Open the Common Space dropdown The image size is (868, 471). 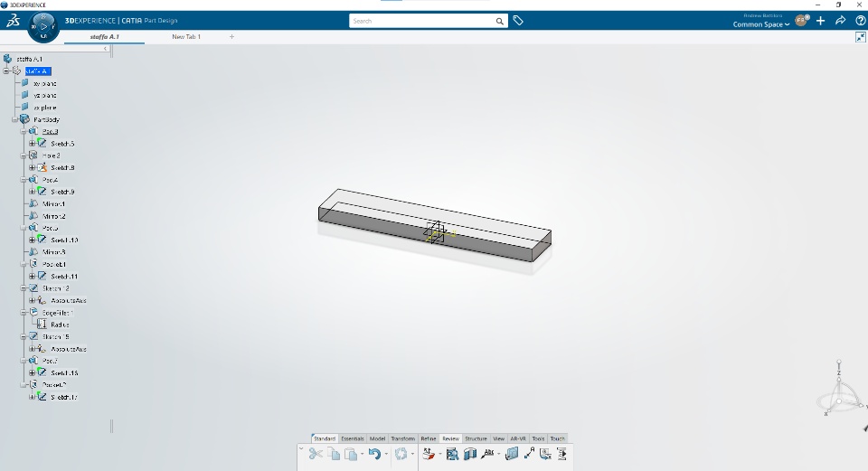(761, 24)
